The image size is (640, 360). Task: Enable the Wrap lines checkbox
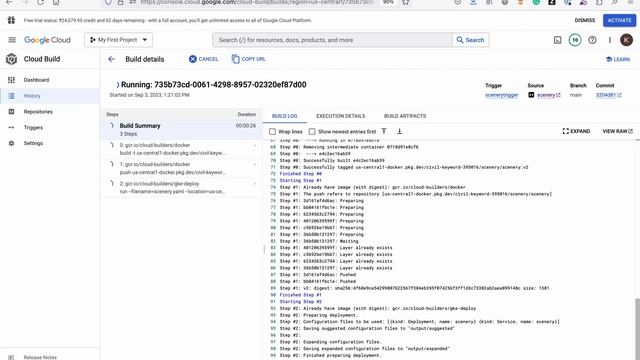272,131
